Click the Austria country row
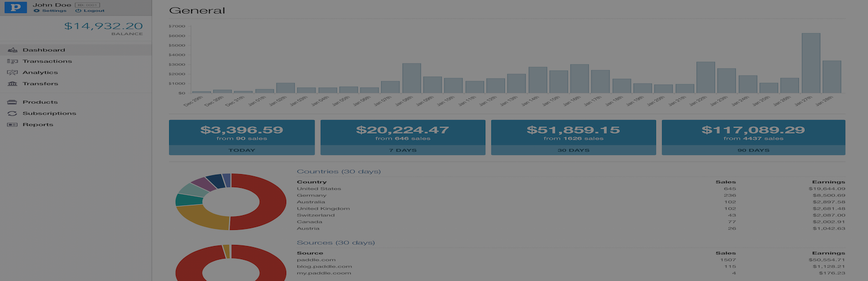The width and height of the screenshot is (868, 281). pyautogui.click(x=571, y=228)
